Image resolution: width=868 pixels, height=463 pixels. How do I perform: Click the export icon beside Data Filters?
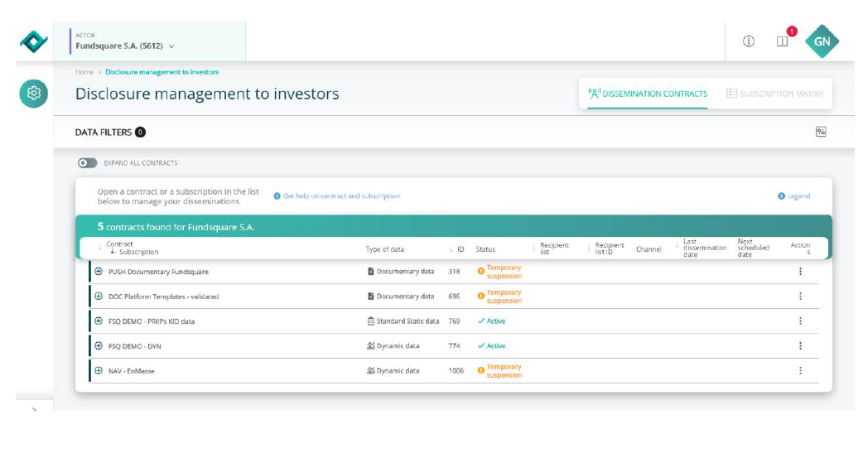click(x=821, y=132)
